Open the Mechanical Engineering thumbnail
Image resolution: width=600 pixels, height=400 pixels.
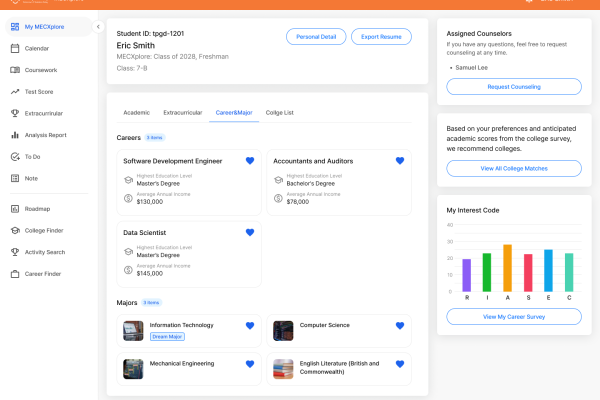133,369
